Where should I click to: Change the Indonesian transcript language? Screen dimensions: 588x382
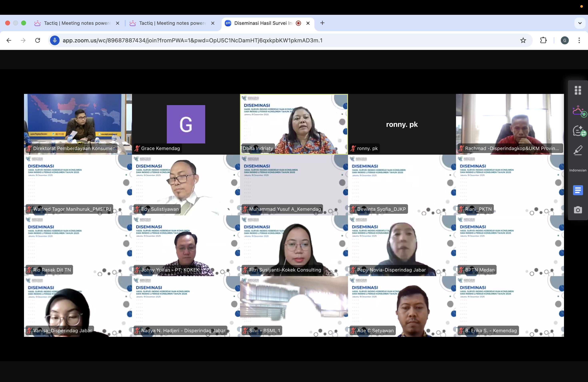[578, 170]
